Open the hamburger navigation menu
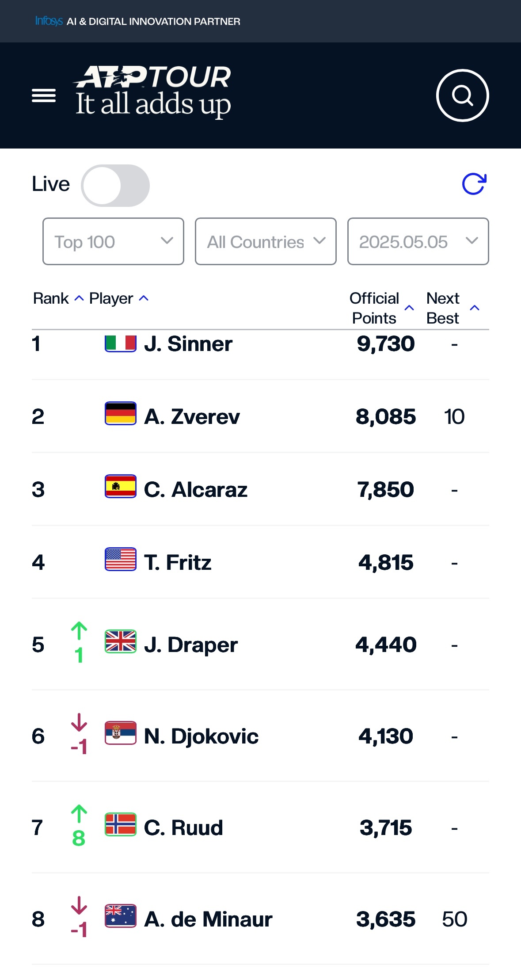The height and width of the screenshot is (980, 521). point(44,95)
